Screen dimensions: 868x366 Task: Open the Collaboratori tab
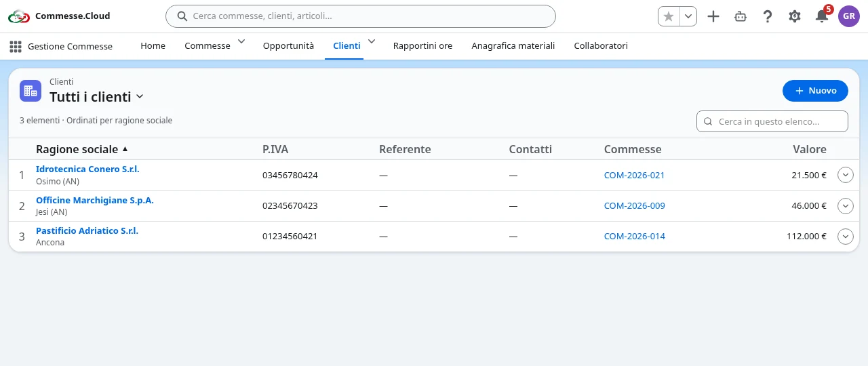601,46
